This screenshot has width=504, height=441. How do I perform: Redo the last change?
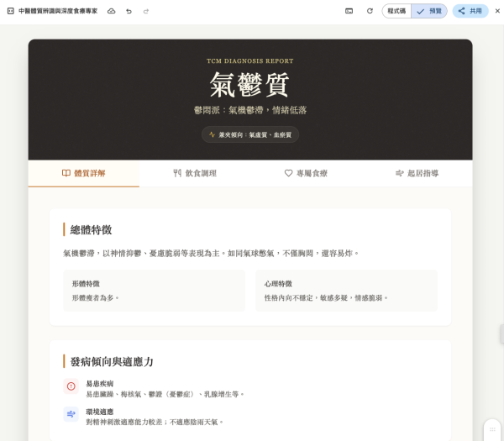tap(146, 11)
